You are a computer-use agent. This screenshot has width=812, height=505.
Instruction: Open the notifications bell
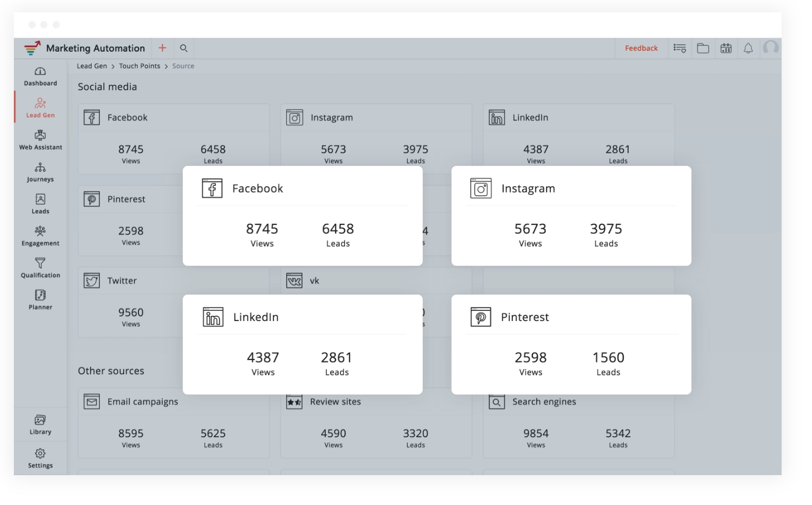(x=748, y=48)
